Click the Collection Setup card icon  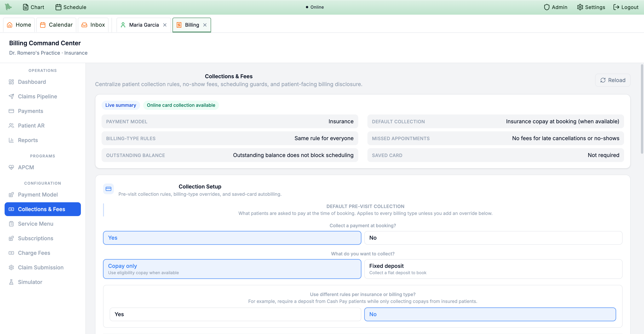(108, 189)
